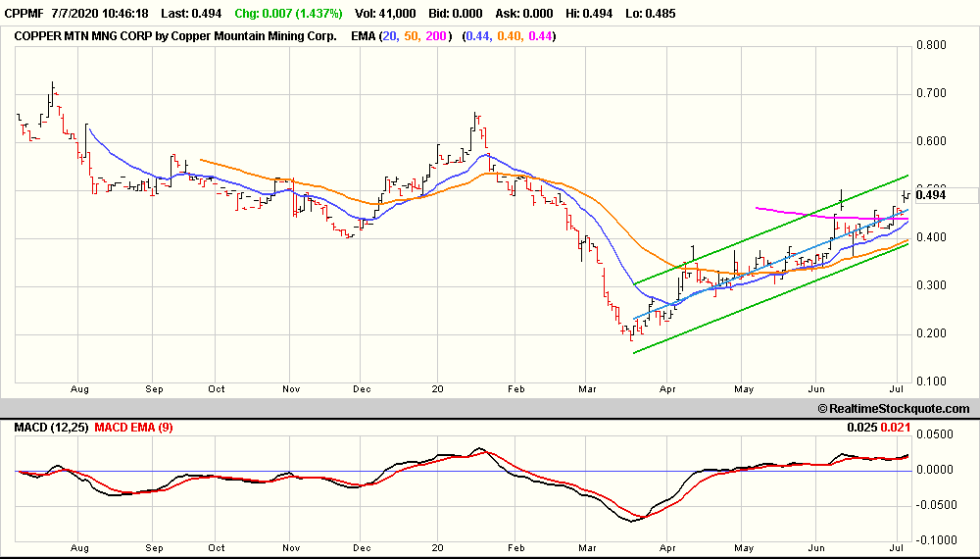The width and height of the screenshot is (980, 559).
Task: Select the Lo: 0.485 value
Action: tap(651, 13)
